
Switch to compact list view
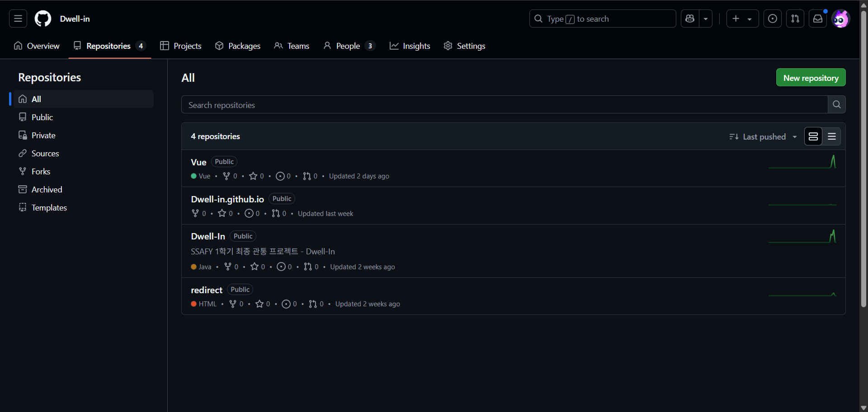tap(832, 136)
